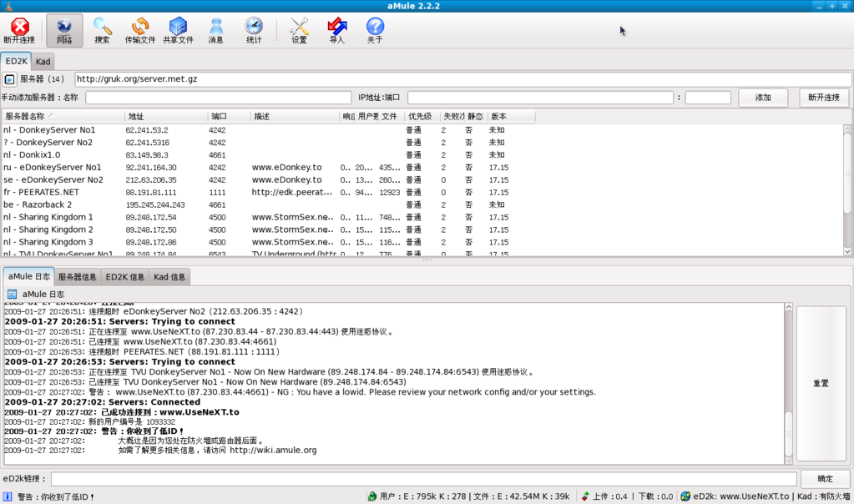Click the port input field after the colon
Screen dimensions: 854x504
coord(708,98)
